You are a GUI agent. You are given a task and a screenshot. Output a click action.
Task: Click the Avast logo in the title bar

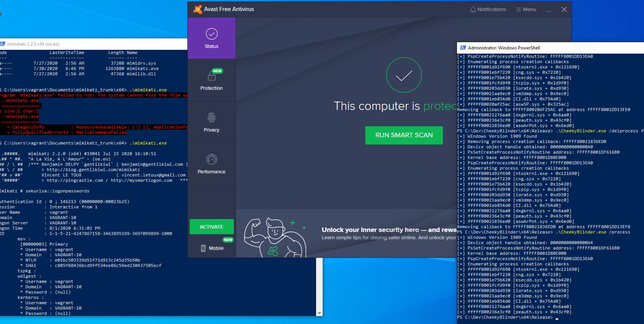coord(197,9)
